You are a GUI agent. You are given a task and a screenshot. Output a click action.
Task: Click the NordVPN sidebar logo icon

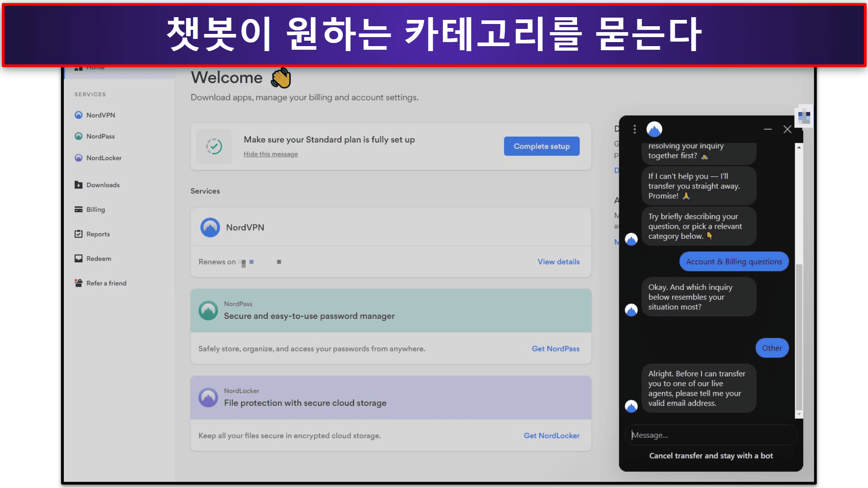pos(79,115)
